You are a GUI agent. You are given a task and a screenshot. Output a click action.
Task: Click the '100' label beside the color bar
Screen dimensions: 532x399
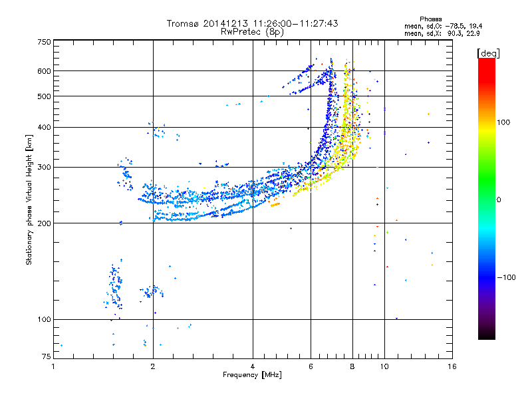click(503, 122)
